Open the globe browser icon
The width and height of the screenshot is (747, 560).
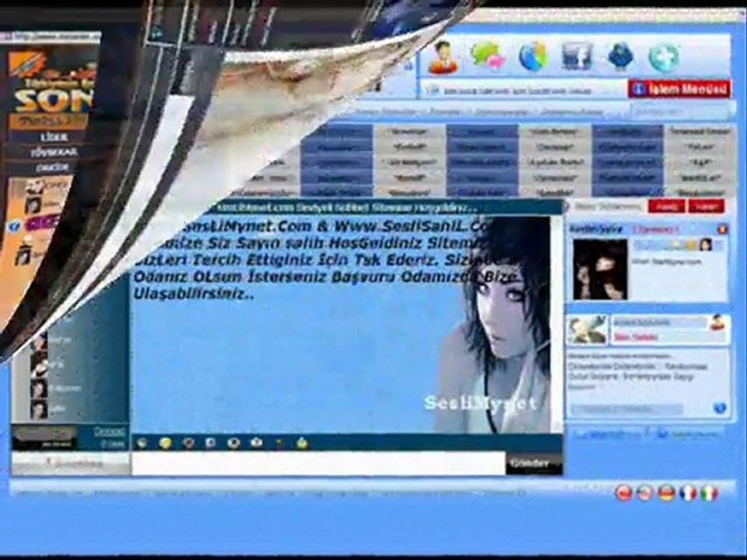(532, 56)
